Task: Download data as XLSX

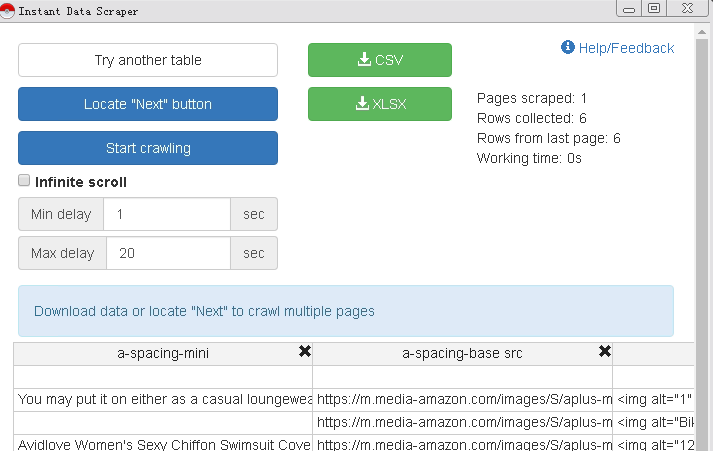Action: coord(380,104)
